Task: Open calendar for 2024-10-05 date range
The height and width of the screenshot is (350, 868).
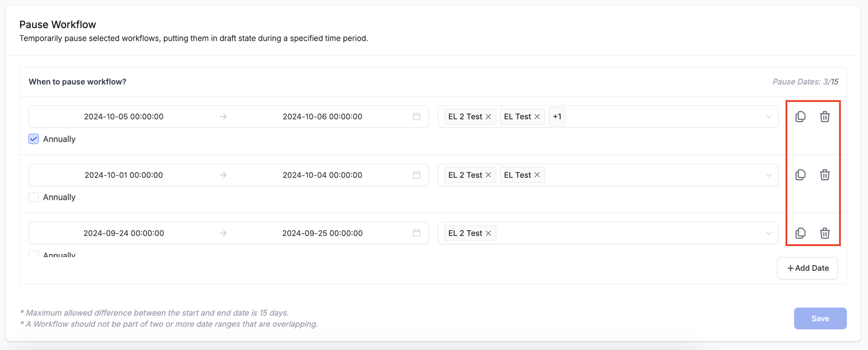Action: 416,117
